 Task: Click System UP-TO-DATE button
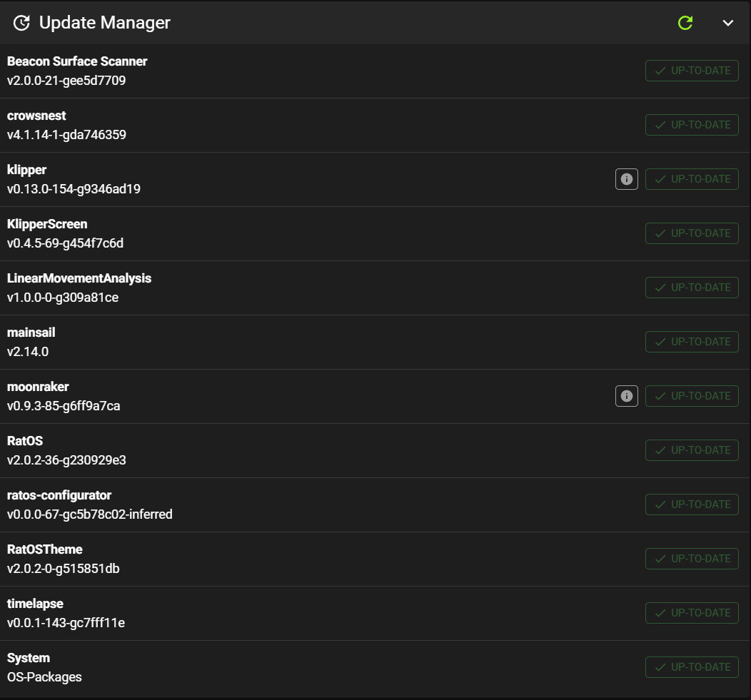coord(692,667)
